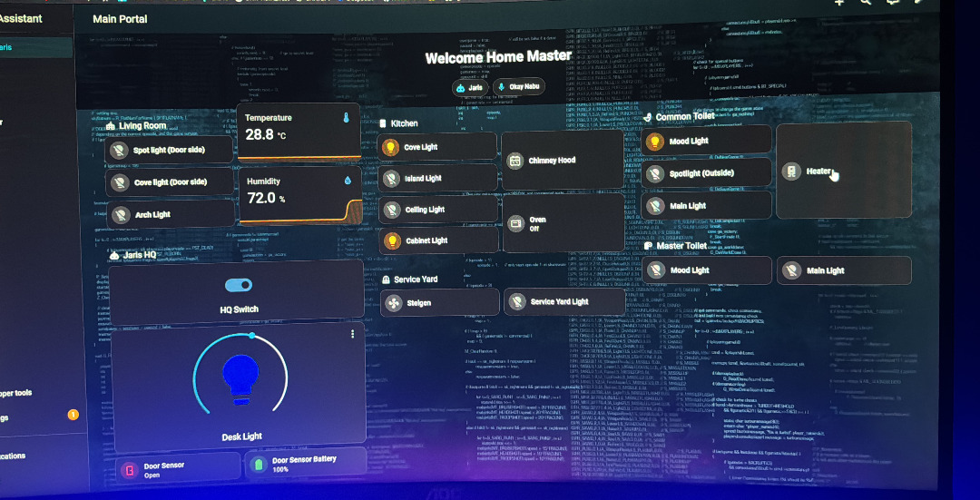Click the "Jaris HQ" section title
The width and height of the screenshot is (980, 500).
[x=140, y=254]
